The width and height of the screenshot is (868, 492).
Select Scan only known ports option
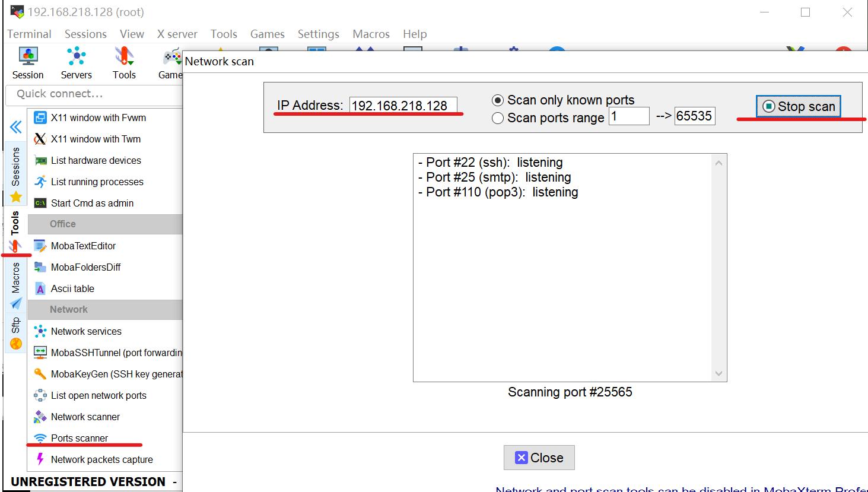(563, 100)
